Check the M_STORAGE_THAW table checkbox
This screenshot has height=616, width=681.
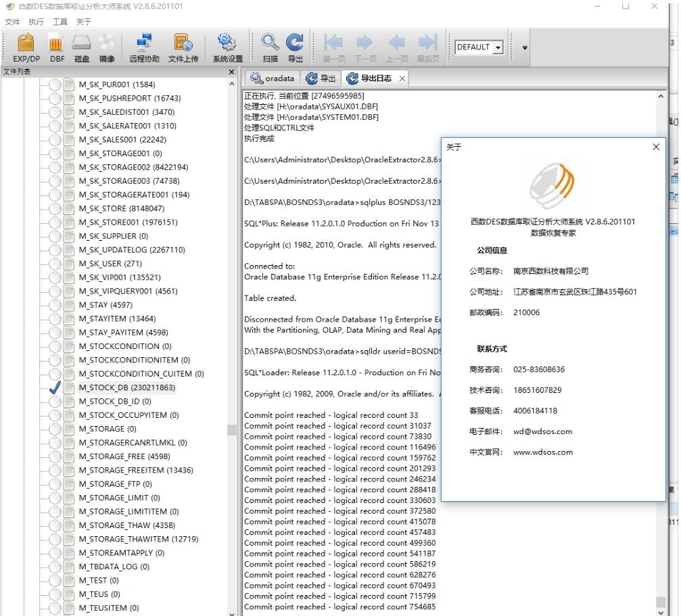click(55, 525)
